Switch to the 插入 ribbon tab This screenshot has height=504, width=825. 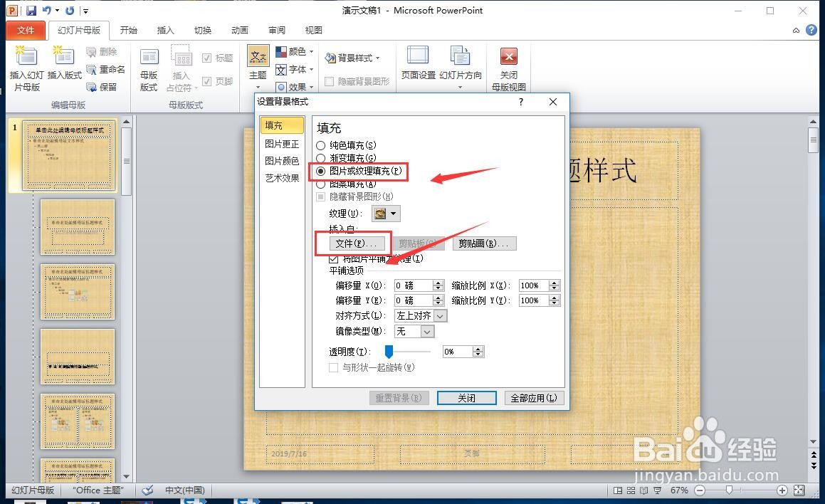[x=165, y=30]
